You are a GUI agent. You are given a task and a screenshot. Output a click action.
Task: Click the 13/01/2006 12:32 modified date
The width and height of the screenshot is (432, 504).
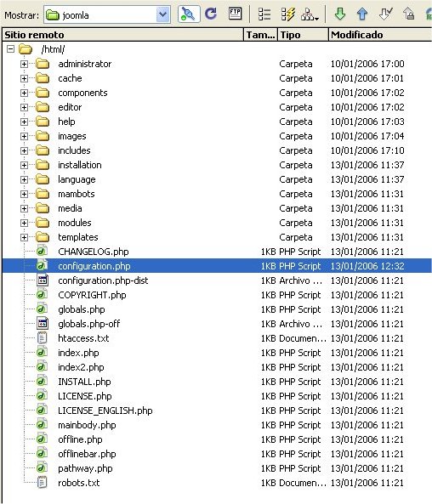367,266
